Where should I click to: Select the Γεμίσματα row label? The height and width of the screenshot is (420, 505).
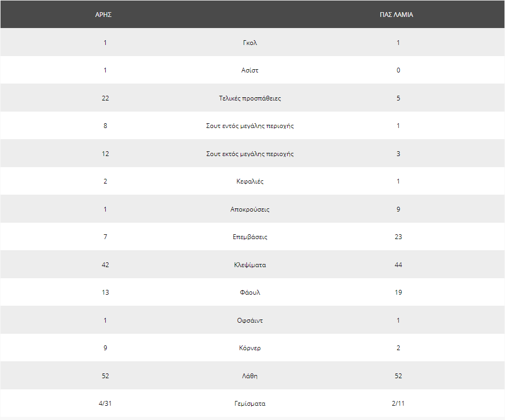(x=250, y=404)
